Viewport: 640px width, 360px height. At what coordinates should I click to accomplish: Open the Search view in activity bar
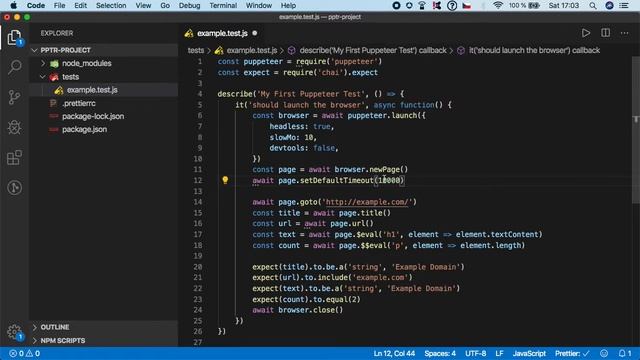click(x=15, y=67)
